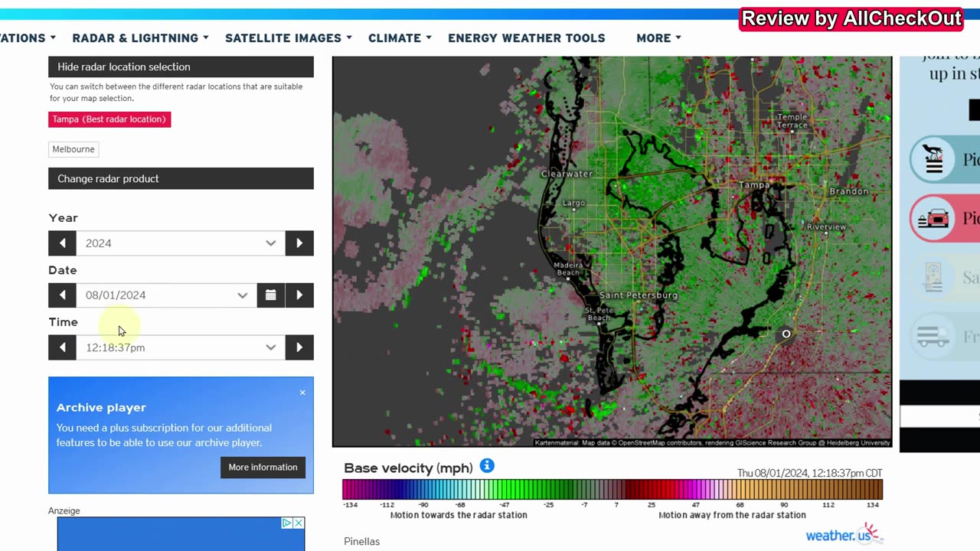Click Largo label on radar map
This screenshot has height=551, width=980.
[x=573, y=203]
